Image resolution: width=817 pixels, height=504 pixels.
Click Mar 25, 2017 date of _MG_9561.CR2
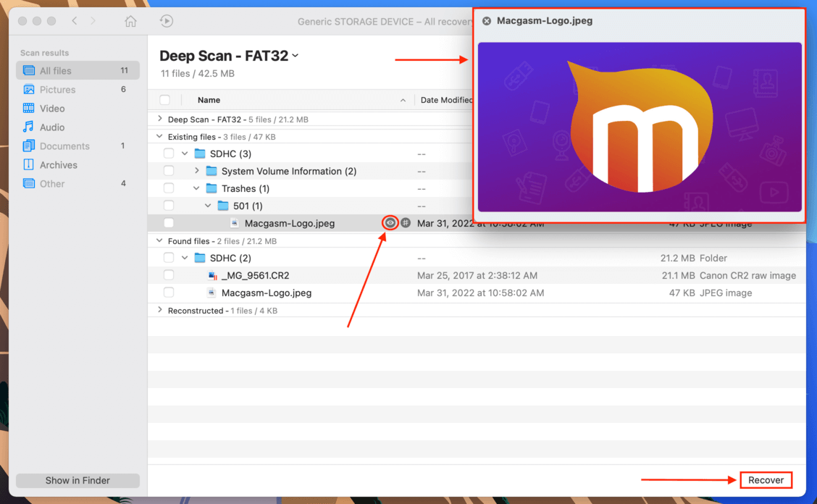point(477,275)
